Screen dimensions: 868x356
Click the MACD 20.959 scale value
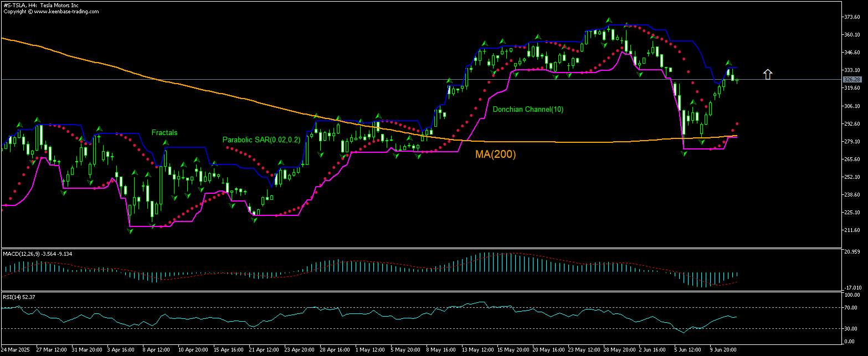point(852,252)
